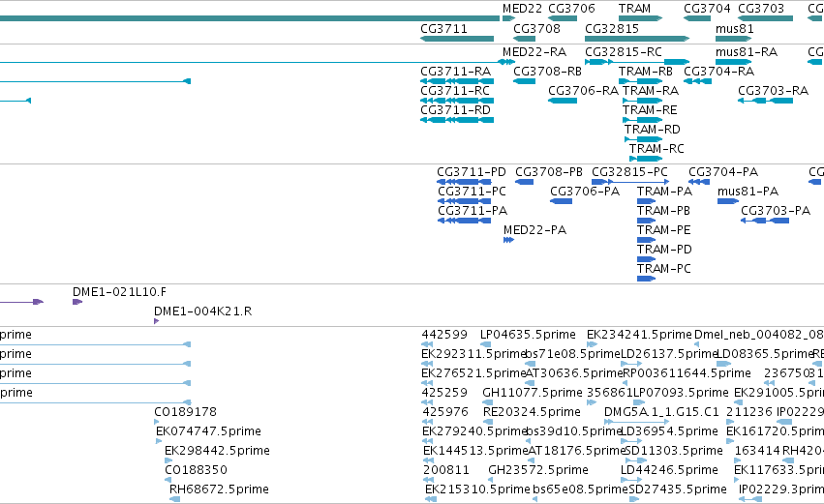Select the 442599 EST label
This screenshot has width=824, height=504.
pyautogui.click(x=444, y=335)
